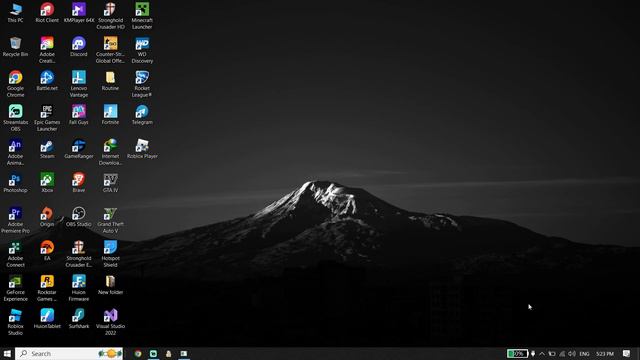Viewport: 640px width, 360px height.
Task: Open Streamlabs OBS shortcut
Action: (x=16, y=118)
